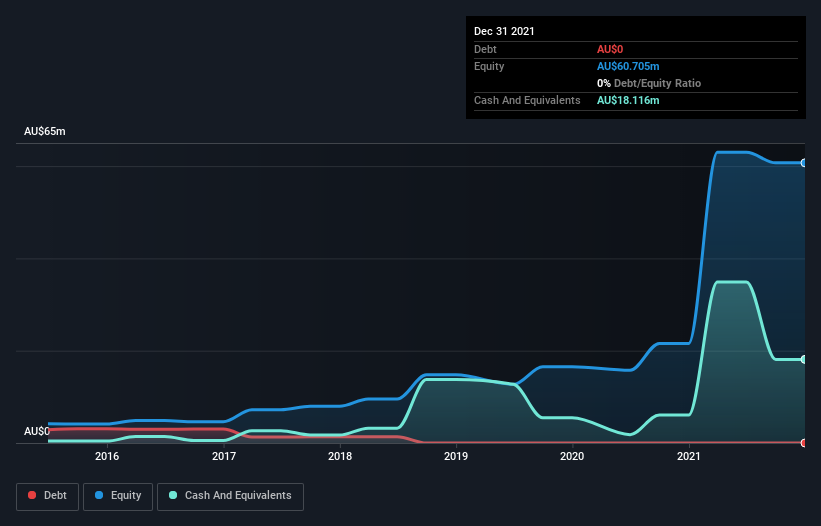The image size is (821, 526).
Task: Click Cash And Equivalents label in tooltip
Action: point(527,100)
